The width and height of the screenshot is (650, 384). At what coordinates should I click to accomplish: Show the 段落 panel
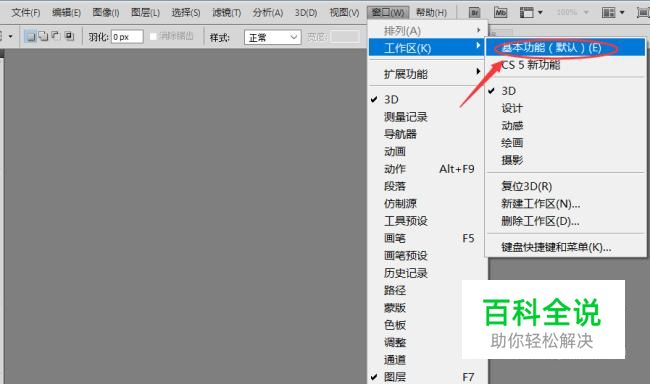tap(427, 186)
